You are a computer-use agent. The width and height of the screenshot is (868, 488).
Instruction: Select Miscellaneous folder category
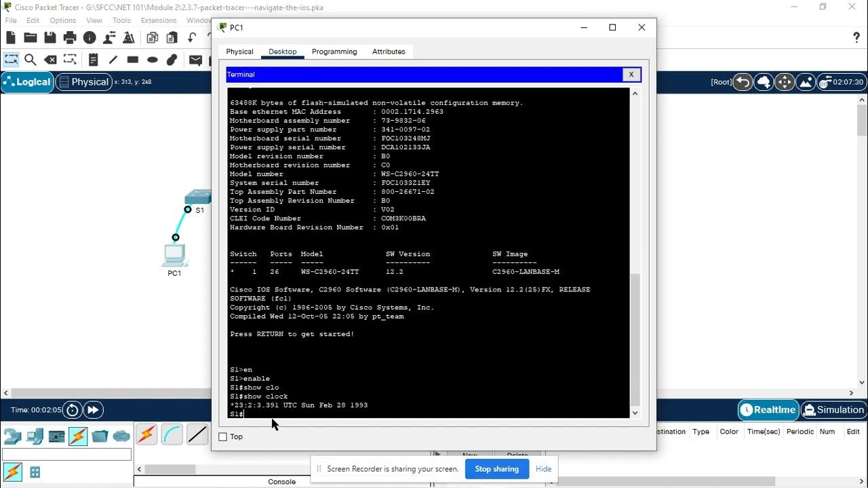click(100, 436)
